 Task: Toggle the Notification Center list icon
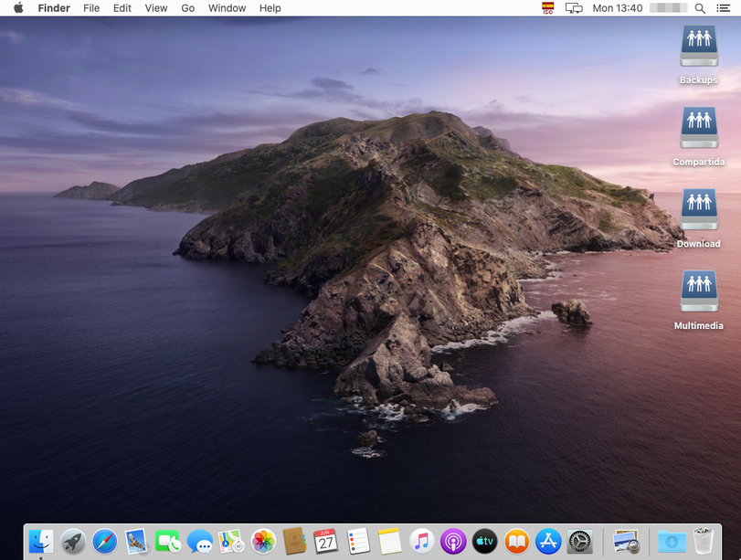[724, 8]
